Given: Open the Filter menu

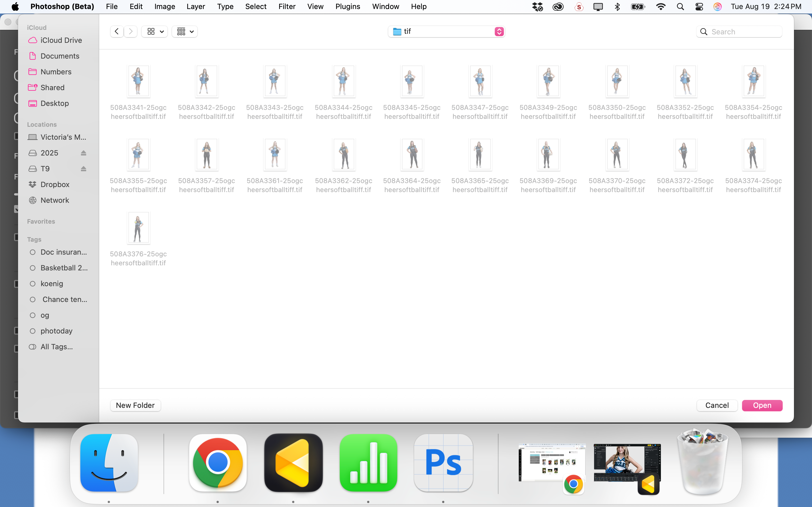Looking at the screenshot, I should 286,7.
